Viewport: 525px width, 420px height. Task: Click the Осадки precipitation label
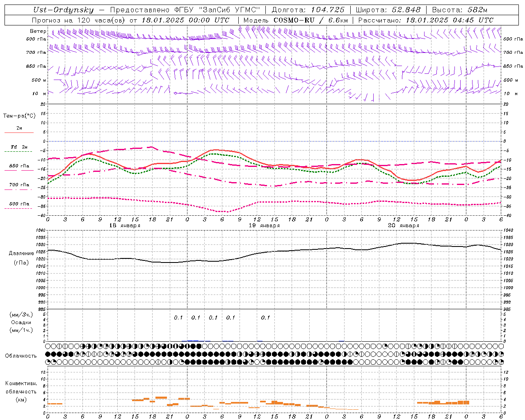click(x=21, y=322)
